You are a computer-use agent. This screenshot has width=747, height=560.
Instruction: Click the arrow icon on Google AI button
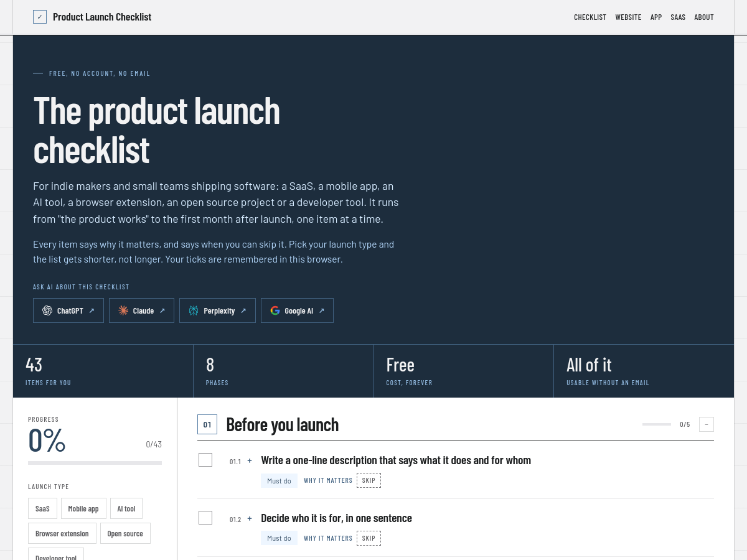pos(321,310)
